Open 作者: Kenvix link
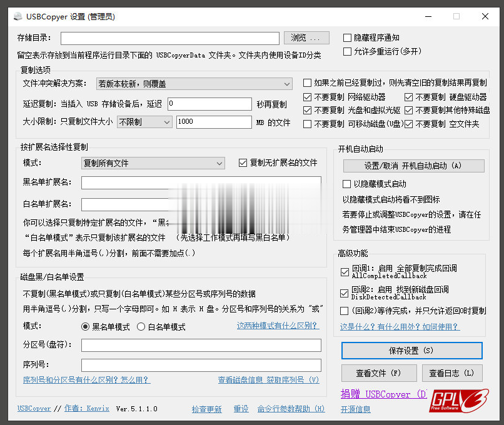Viewport: 504px width, 425px height. coord(87,408)
